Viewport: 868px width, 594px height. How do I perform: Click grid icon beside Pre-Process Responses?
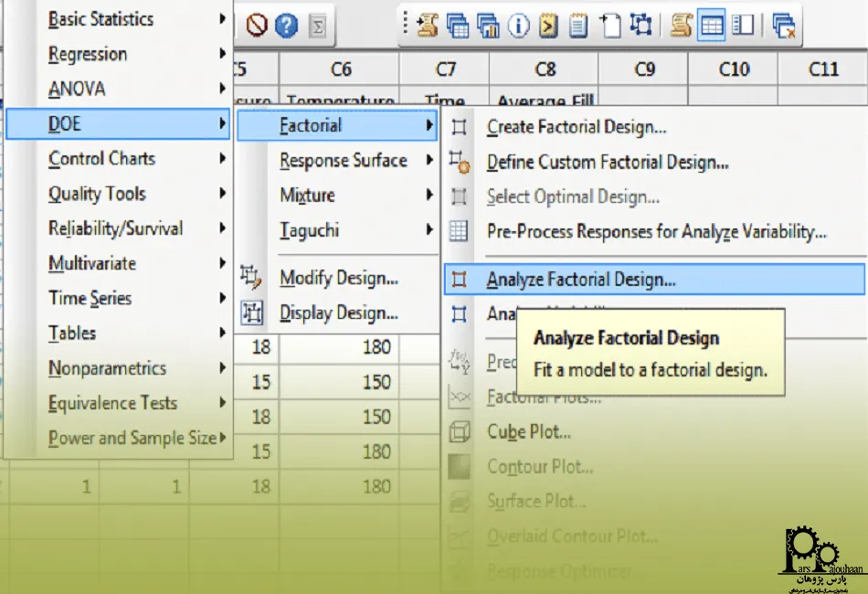tap(459, 231)
